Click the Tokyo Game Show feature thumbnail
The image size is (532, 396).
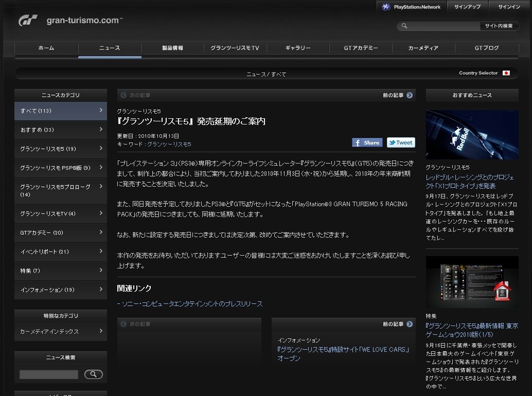pos(472,282)
